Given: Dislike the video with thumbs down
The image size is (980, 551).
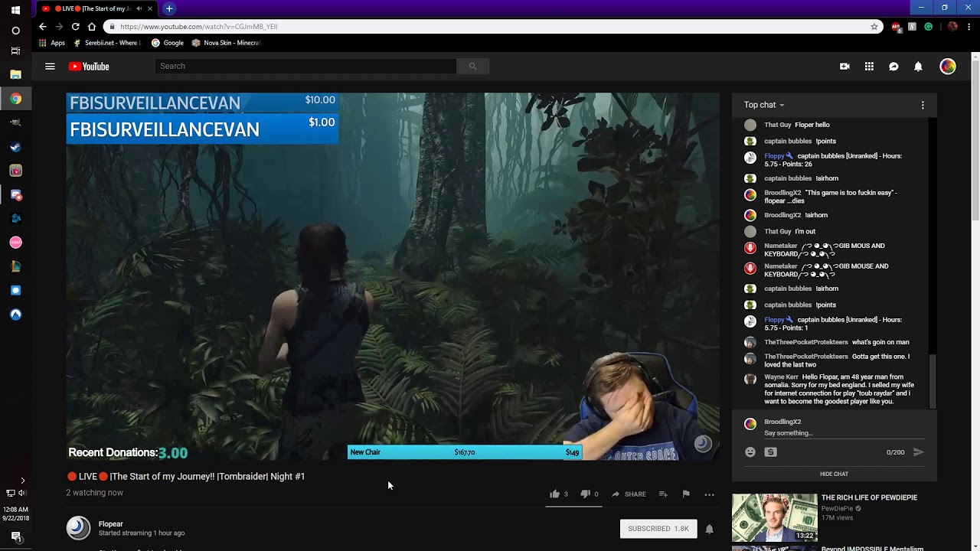Looking at the screenshot, I should tap(585, 494).
